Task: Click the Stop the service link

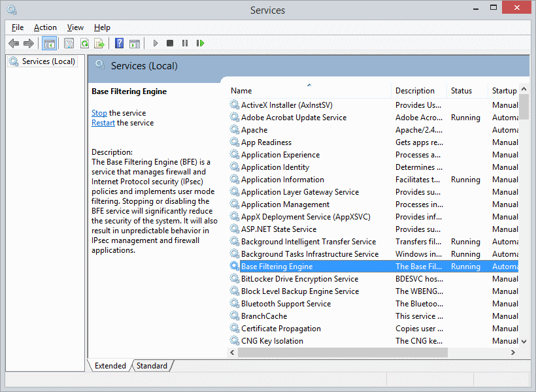Action: (99, 113)
